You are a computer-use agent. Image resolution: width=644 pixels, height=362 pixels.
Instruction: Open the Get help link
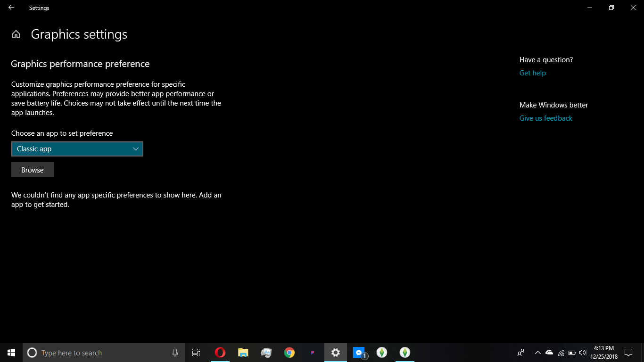tap(532, 73)
